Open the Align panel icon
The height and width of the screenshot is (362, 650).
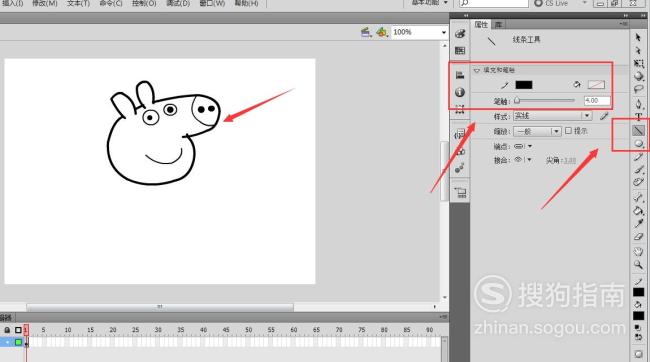pyautogui.click(x=460, y=75)
